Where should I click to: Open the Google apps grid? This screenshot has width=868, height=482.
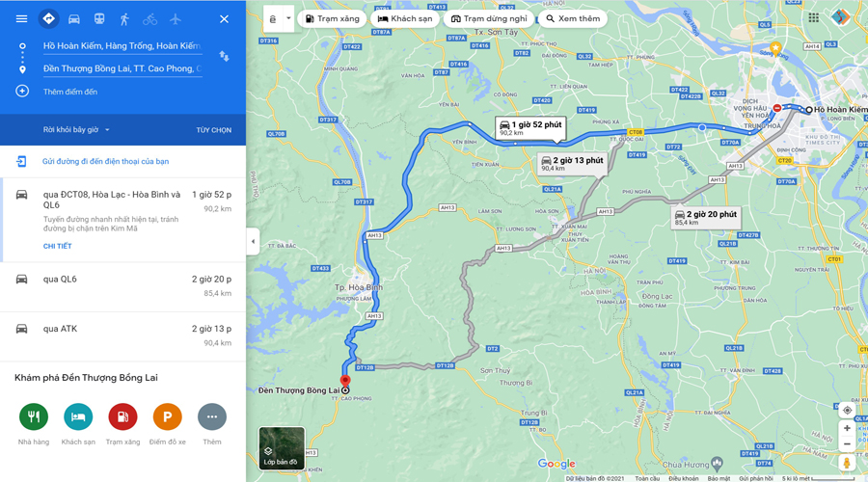point(813,17)
